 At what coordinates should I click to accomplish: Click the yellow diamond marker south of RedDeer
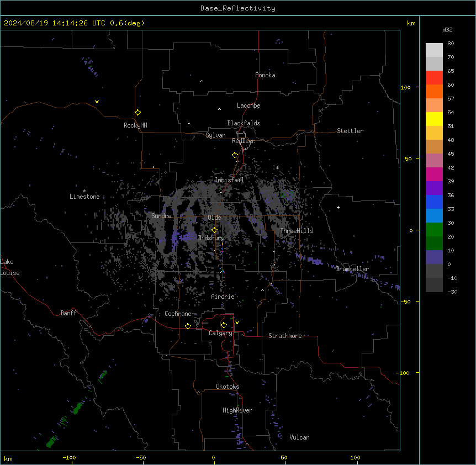[235, 155]
